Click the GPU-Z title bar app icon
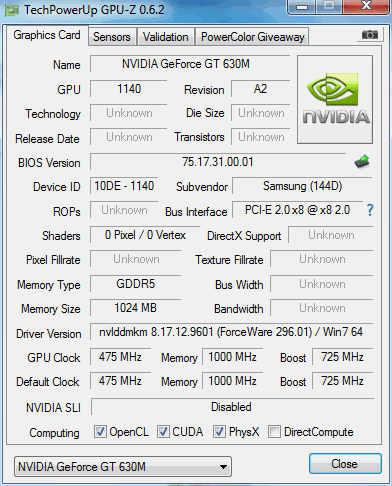 12,10
